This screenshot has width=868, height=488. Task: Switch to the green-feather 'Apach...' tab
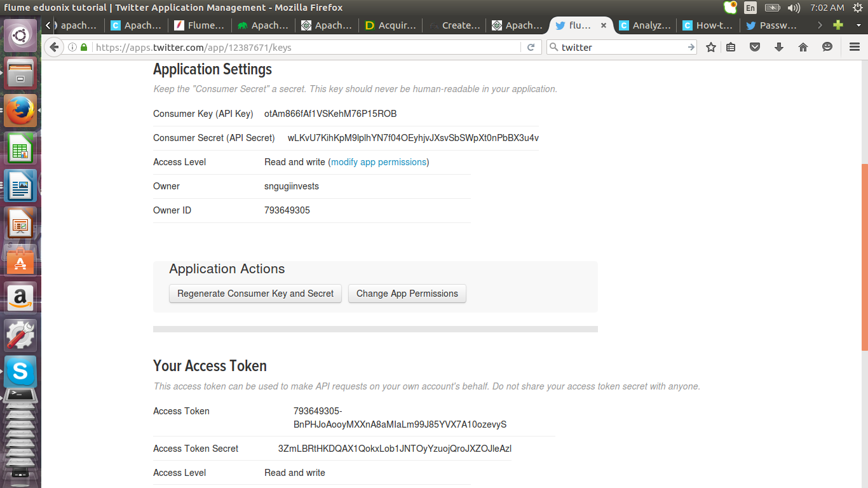pyautogui.click(x=264, y=25)
